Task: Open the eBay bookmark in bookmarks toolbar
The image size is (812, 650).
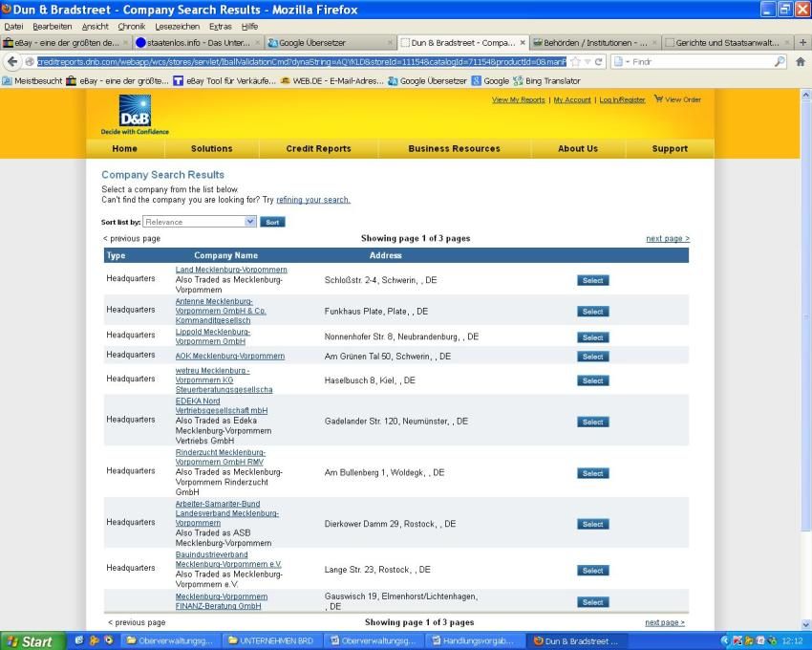Action: pyautogui.click(x=118, y=81)
